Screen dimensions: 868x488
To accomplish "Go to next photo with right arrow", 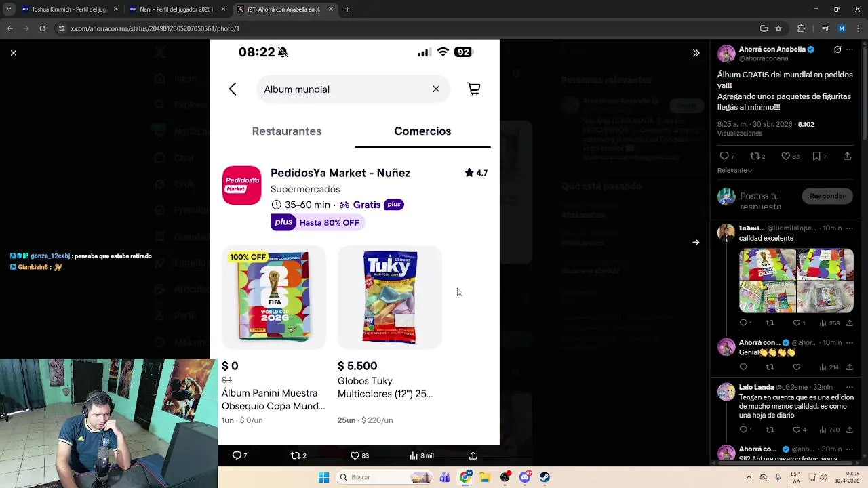I will tap(696, 242).
